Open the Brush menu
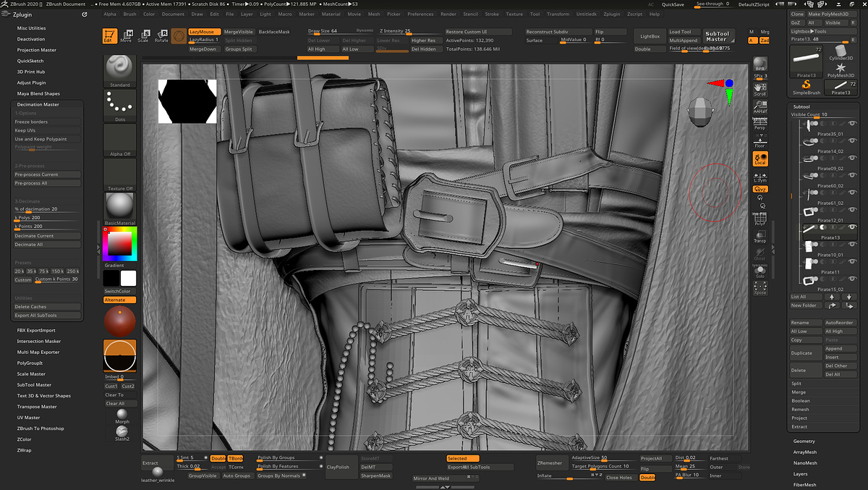The width and height of the screenshot is (868, 490). 129,14
